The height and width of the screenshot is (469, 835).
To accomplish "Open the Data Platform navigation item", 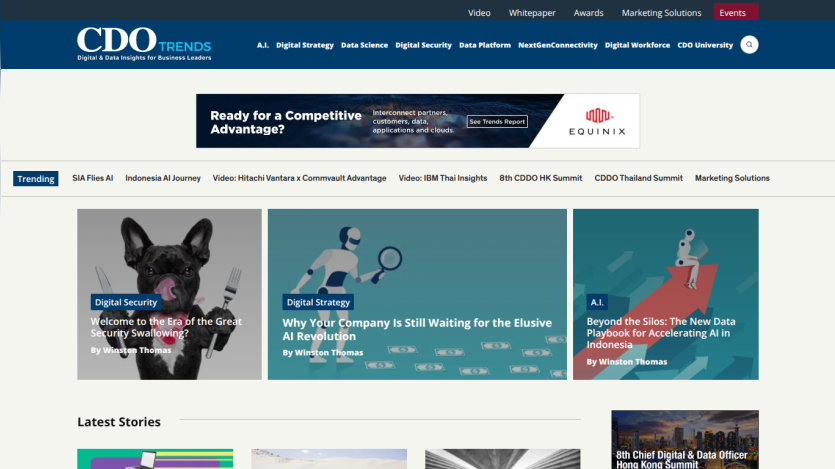I will [x=485, y=45].
